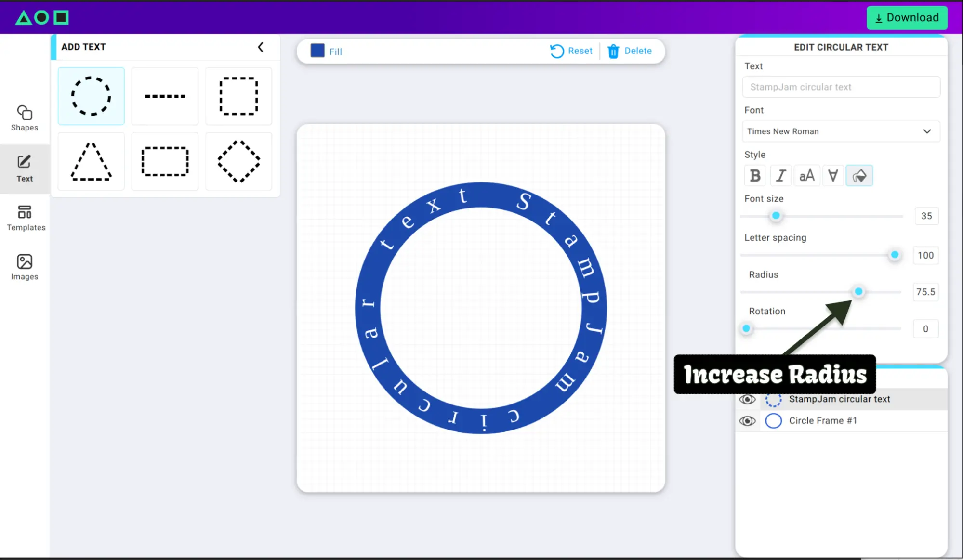Edit the Radius value 75.5
Screen dimensions: 963x560
tap(925, 292)
